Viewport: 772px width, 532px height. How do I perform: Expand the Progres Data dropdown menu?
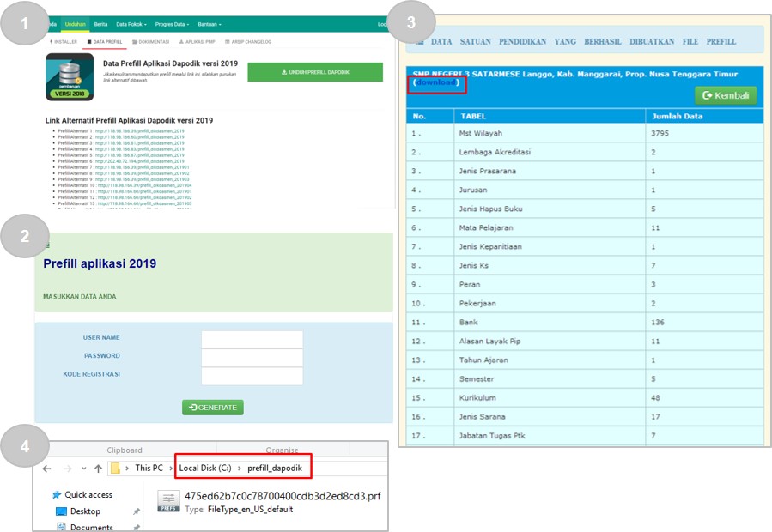(x=172, y=24)
